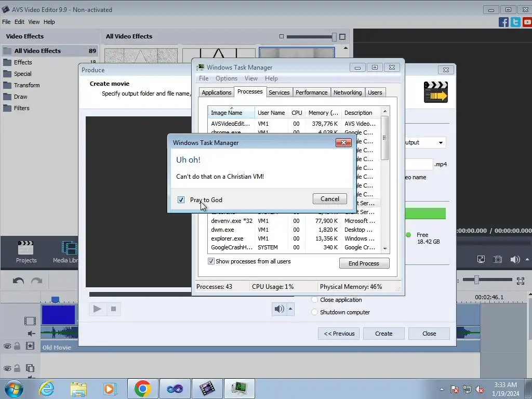532x399 pixels.
Task: Open the Facebook icon in AVS header
Action: click(x=503, y=22)
